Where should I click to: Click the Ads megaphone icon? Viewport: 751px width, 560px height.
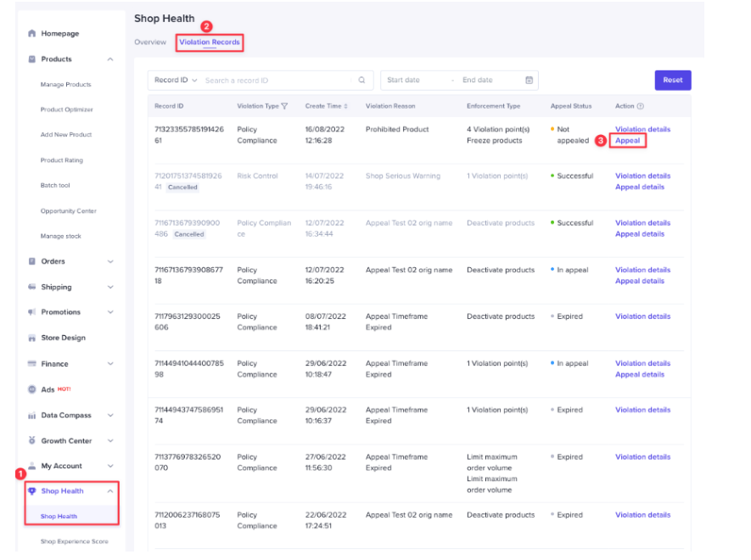pos(32,389)
